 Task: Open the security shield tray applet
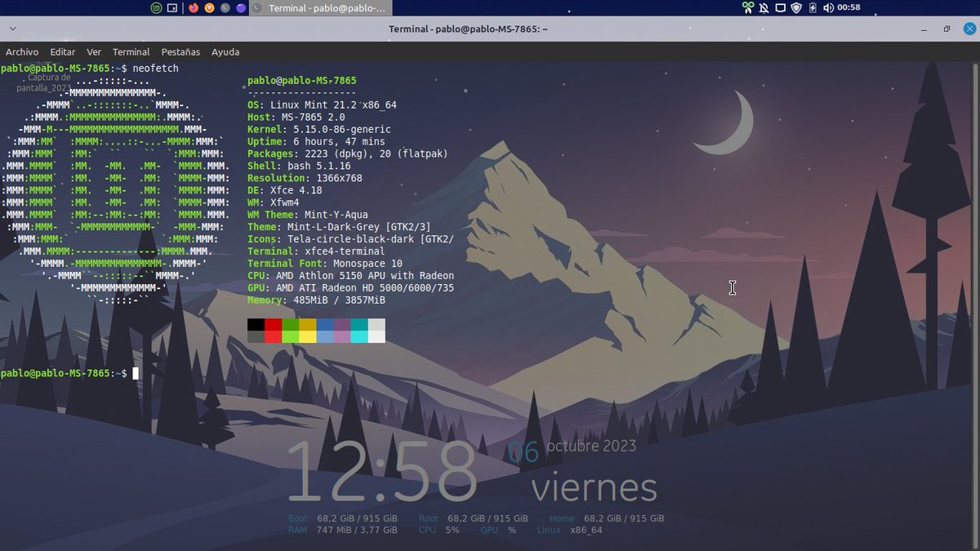[796, 8]
